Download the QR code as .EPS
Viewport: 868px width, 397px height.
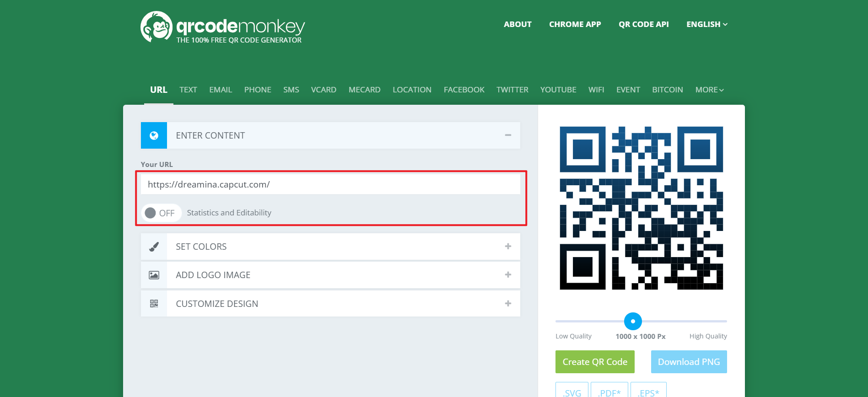click(648, 391)
